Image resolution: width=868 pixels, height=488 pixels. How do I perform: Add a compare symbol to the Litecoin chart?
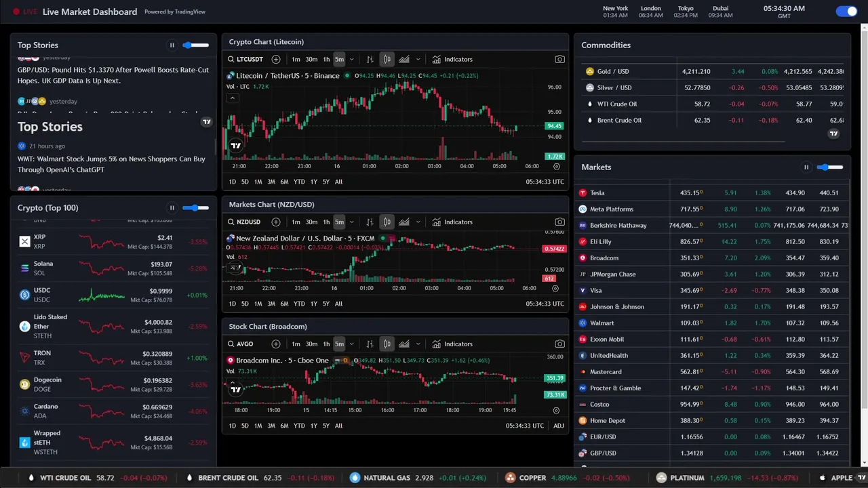click(276, 59)
